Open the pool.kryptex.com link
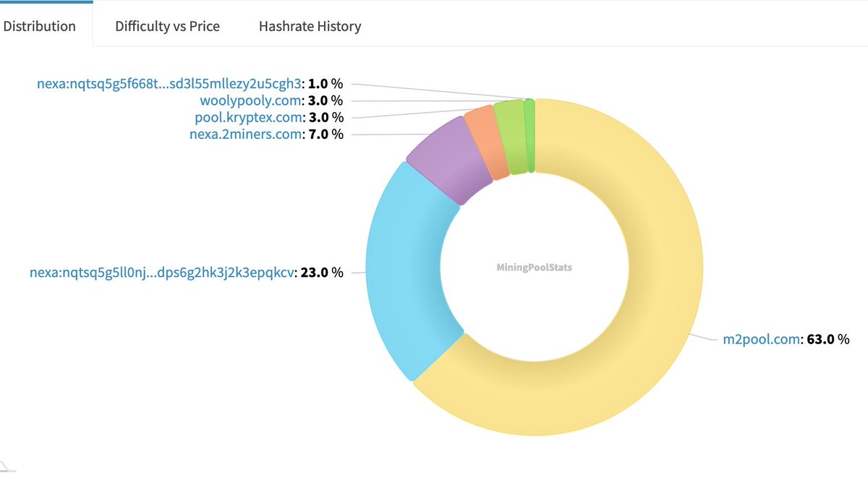Image resolution: width=868 pixels, height=488 pixels. coord(248,117)
